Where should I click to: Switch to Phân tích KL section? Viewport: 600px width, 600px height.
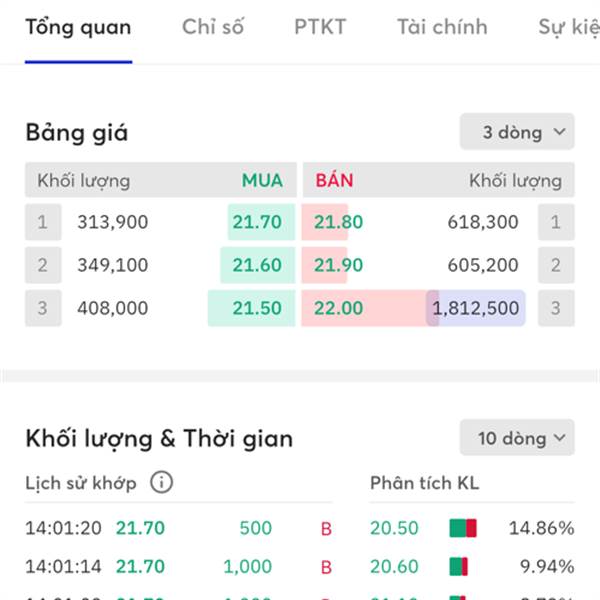[424, 483]
